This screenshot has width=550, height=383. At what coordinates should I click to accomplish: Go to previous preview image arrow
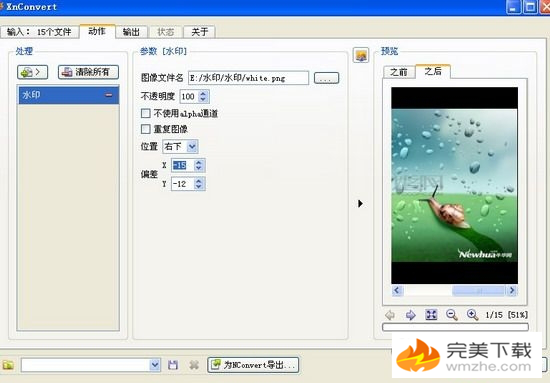[x=390, y=315]
